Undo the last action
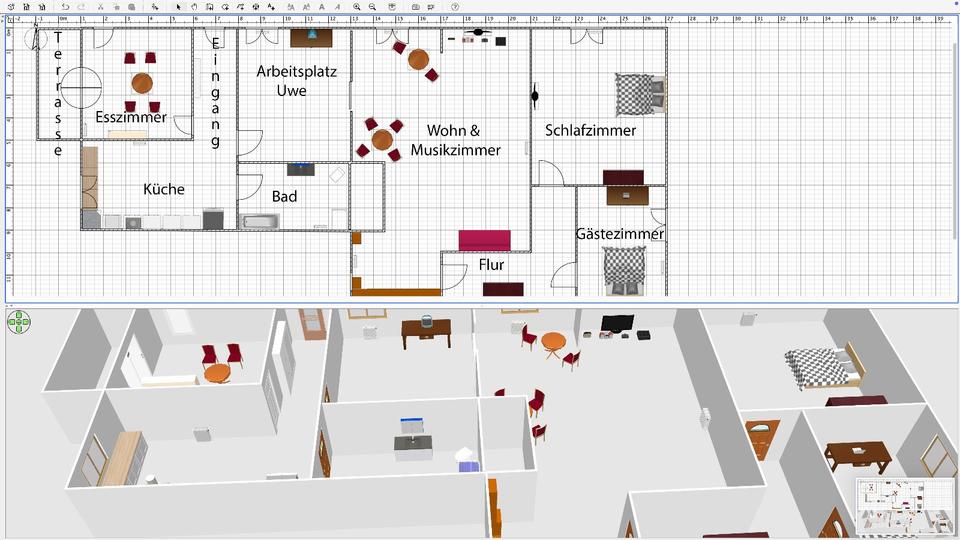The width and height of the screenshot is (960, 540). pos(65,7)
